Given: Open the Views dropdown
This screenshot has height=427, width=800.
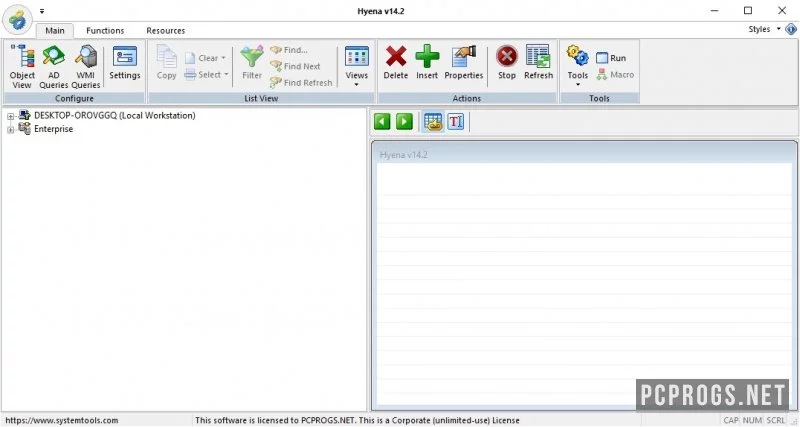Looking at the screenshot, I should click(x=357, y=66).
